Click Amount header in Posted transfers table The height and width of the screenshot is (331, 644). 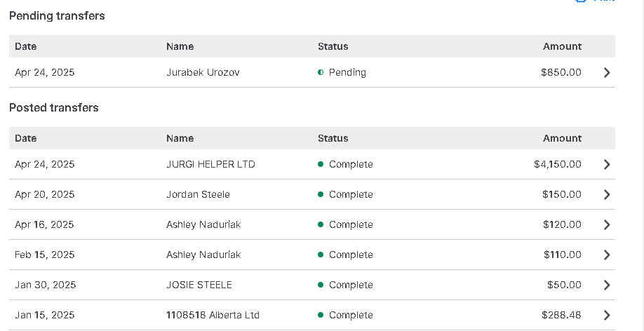click(x=562, y=138)
